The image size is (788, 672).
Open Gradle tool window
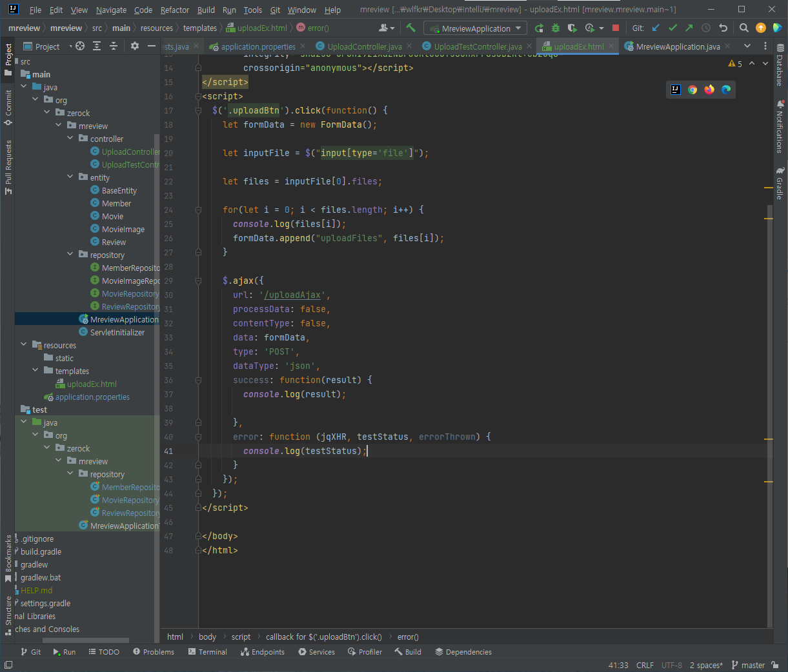click(780, 184)
